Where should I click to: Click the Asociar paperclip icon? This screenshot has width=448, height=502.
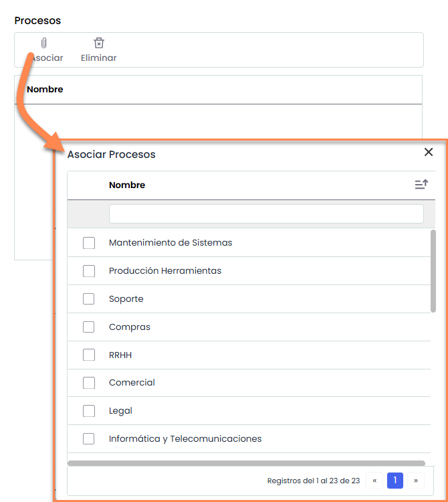click(x=44, y=44)
